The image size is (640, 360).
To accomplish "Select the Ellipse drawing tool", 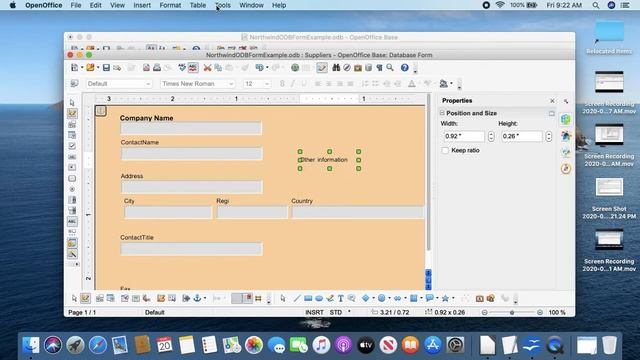I will tap(319, 298).
